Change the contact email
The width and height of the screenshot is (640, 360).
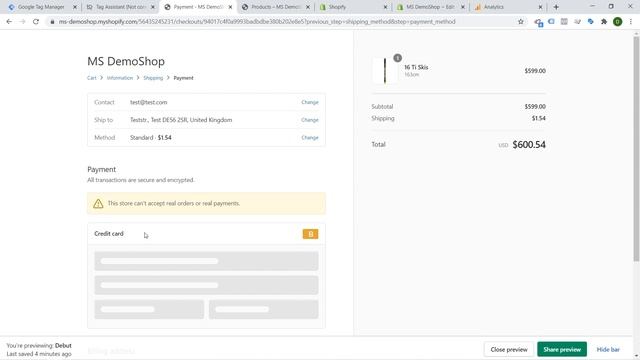pyautogui.click(x=310, y=102)
